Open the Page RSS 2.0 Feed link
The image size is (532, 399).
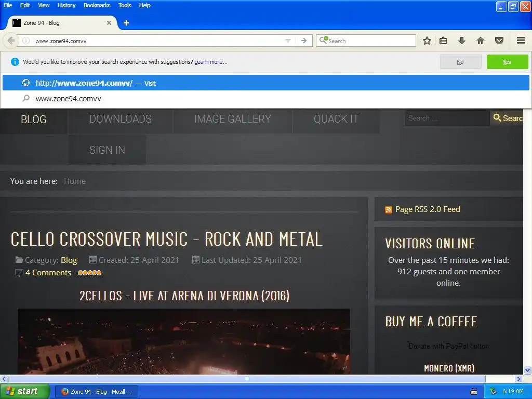click(x=428, y=209)
